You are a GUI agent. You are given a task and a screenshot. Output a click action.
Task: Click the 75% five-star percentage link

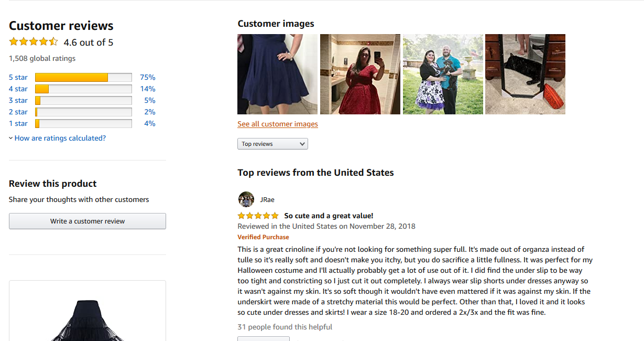[148, 77]
